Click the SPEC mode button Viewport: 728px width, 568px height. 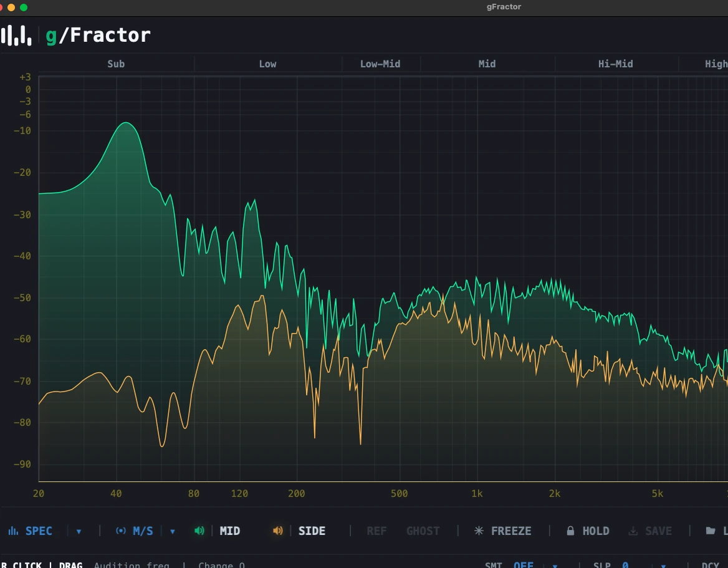(x=39, y=531)
